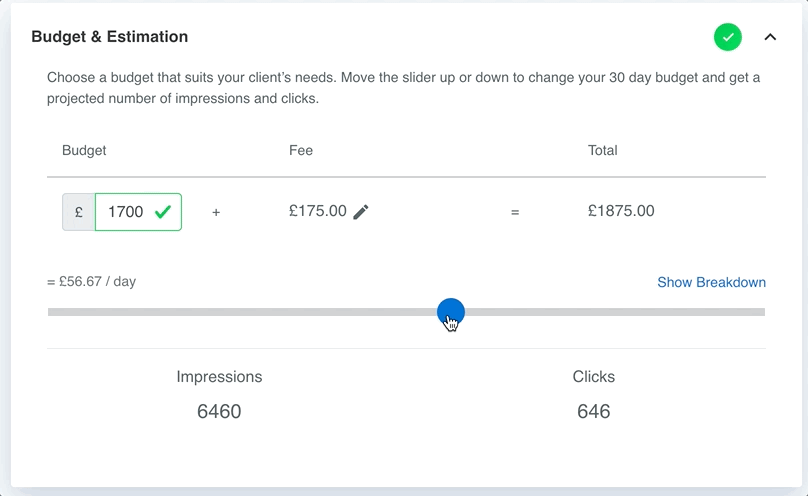Click the £175.00 fee amount
The image size is (808, 496).
(x=318, y=211)
